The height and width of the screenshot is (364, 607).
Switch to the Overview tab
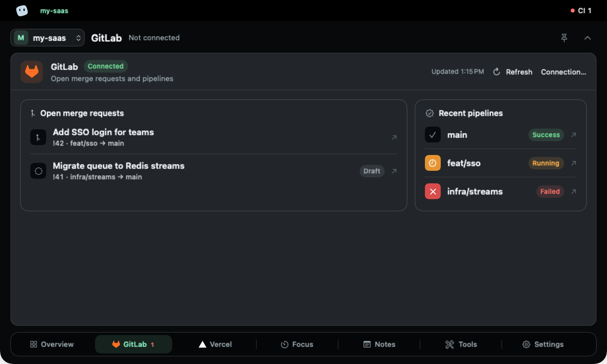coord(52,344)
